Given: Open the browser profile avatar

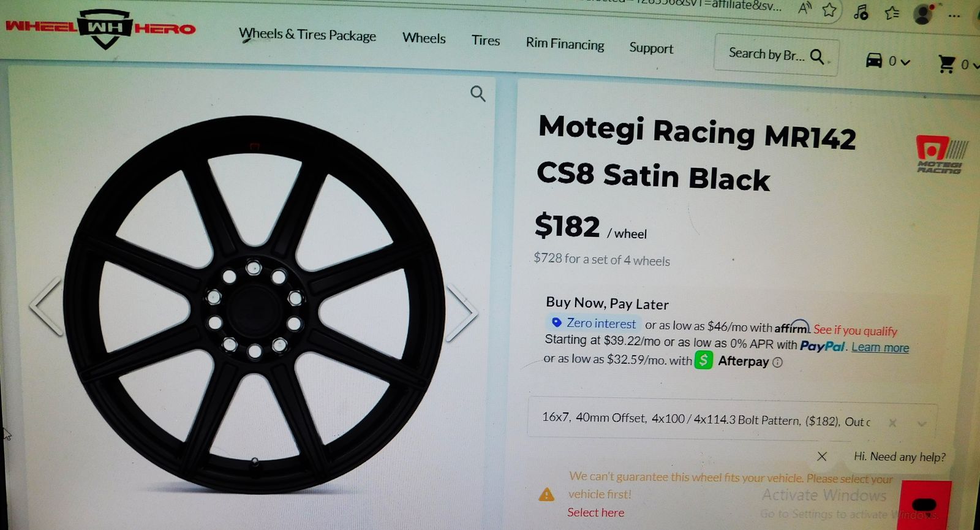Looking at the screenshot, I should [922, 14].
